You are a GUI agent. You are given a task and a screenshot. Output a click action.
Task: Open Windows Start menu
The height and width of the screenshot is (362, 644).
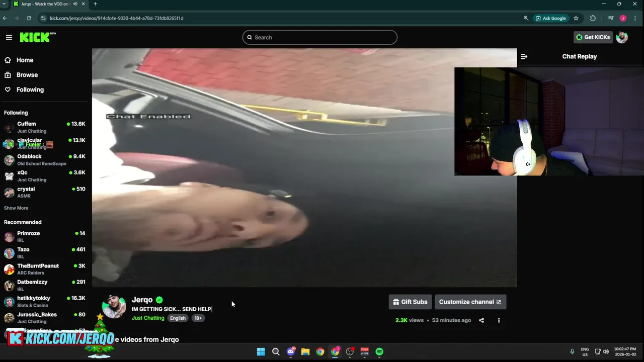(261, 351)
